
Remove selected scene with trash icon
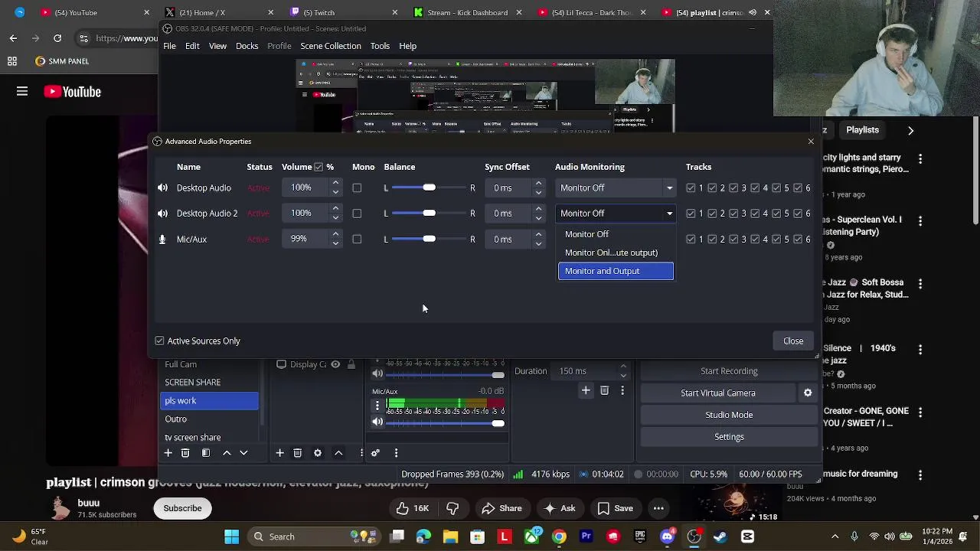[x=185, y=453]
